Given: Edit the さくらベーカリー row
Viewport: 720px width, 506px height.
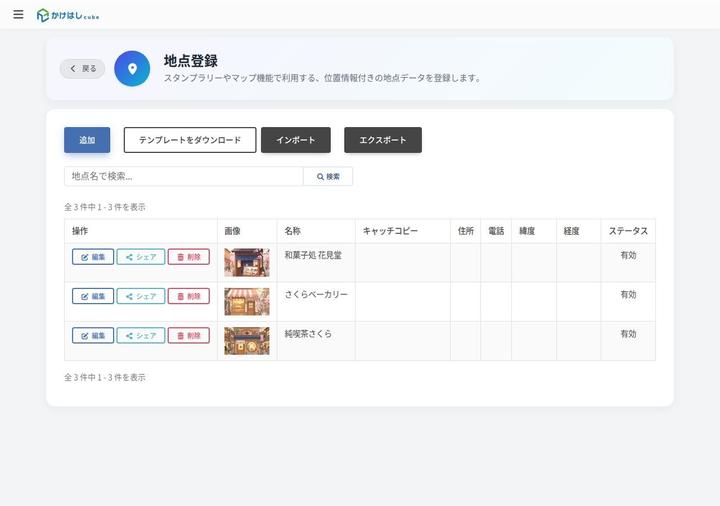Looking at the screenshot, I should 93,296.
